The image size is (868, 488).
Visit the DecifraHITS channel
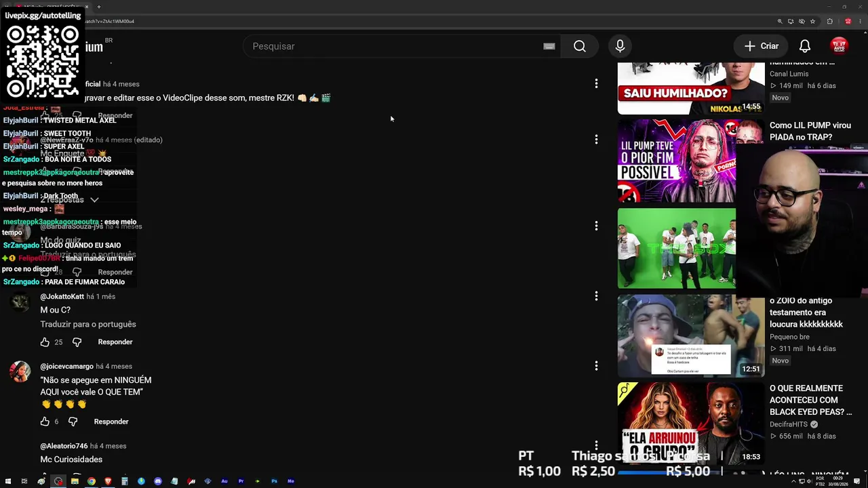tap(789, 424)
